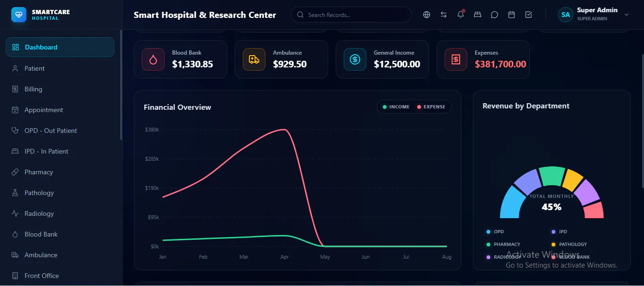Open the Radiology menu label
The image size is (644, 286).
click(x=39, y=213)
